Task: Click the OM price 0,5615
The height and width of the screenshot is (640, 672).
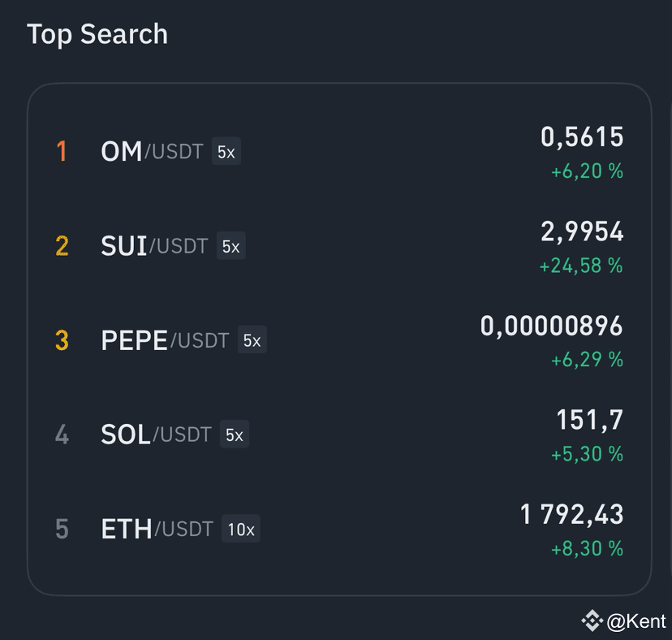Action: [582, 137]
